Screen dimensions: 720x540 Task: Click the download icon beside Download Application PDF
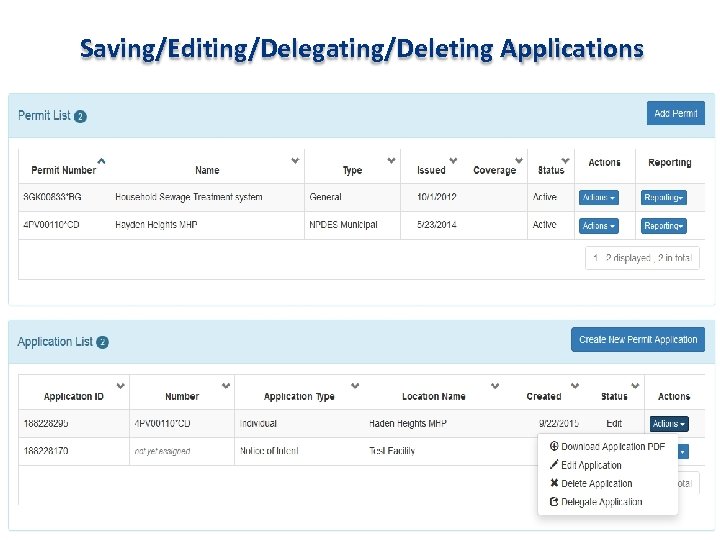(x=554, y=447)
